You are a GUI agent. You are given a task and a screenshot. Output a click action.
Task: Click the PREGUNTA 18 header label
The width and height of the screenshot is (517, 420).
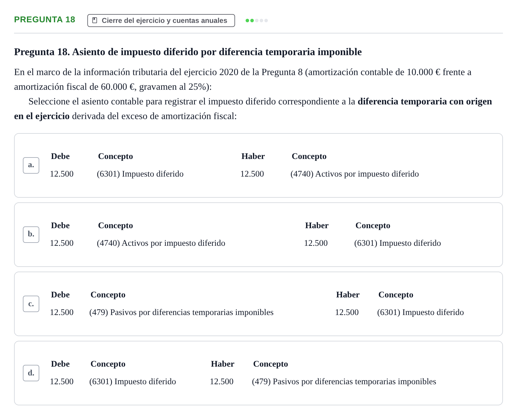point(45,20)
